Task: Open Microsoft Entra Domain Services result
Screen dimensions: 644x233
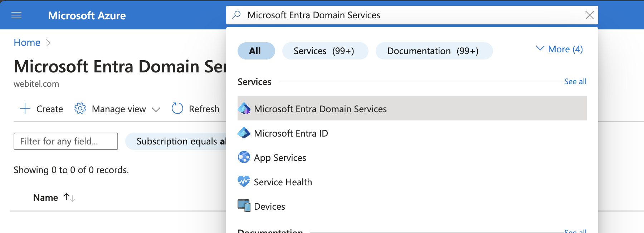Action: click(412, 108)
